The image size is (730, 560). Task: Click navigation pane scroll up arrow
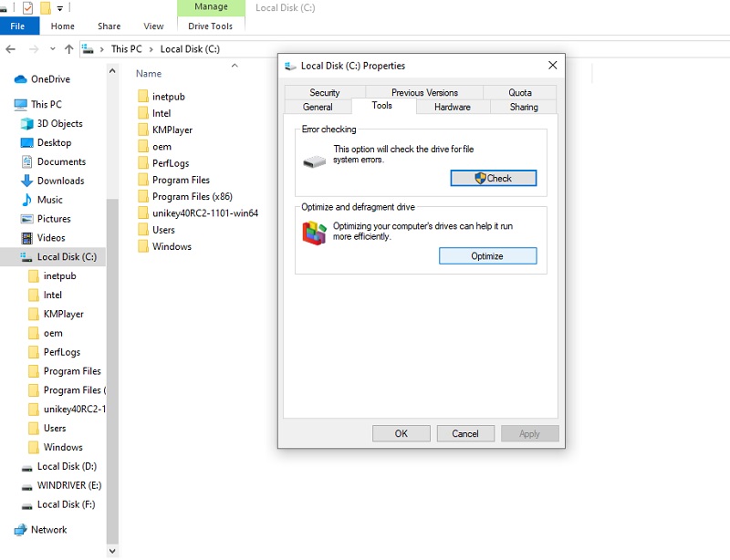tap(112, 71)
